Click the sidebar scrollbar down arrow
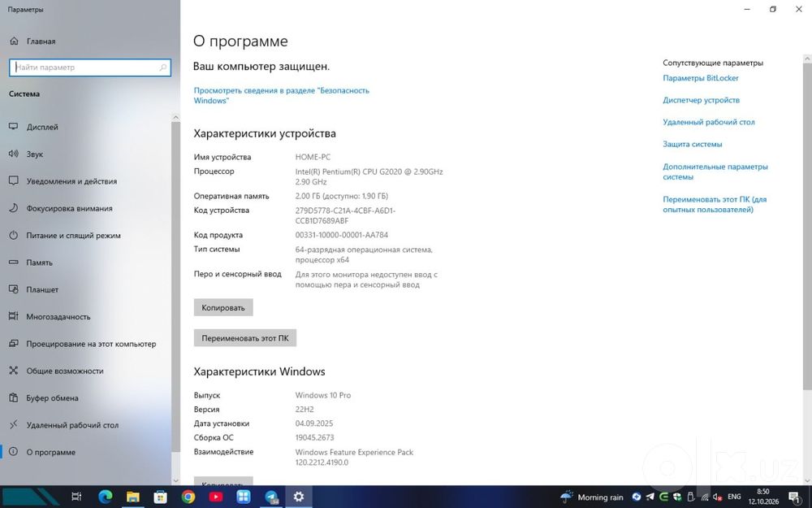 [x=175, y=481]
